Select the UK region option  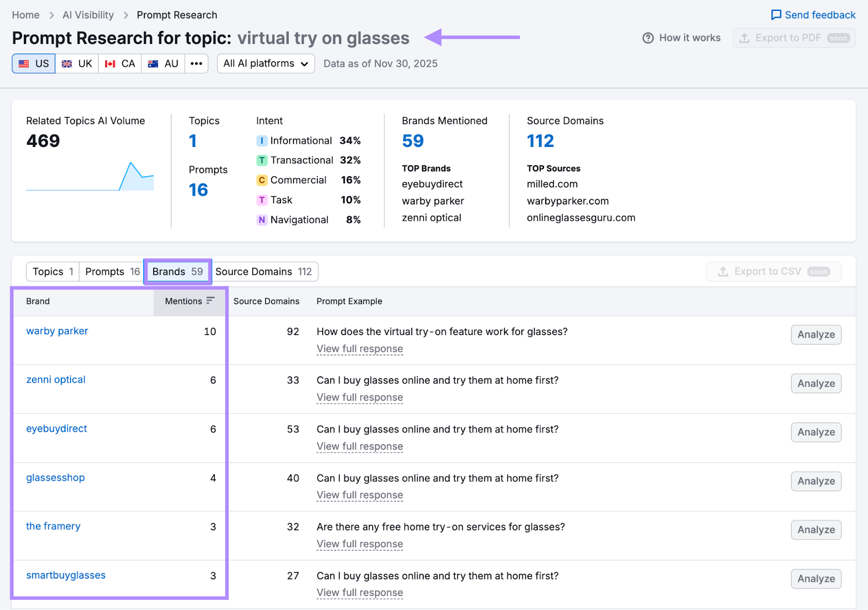[x=76, y=63]
